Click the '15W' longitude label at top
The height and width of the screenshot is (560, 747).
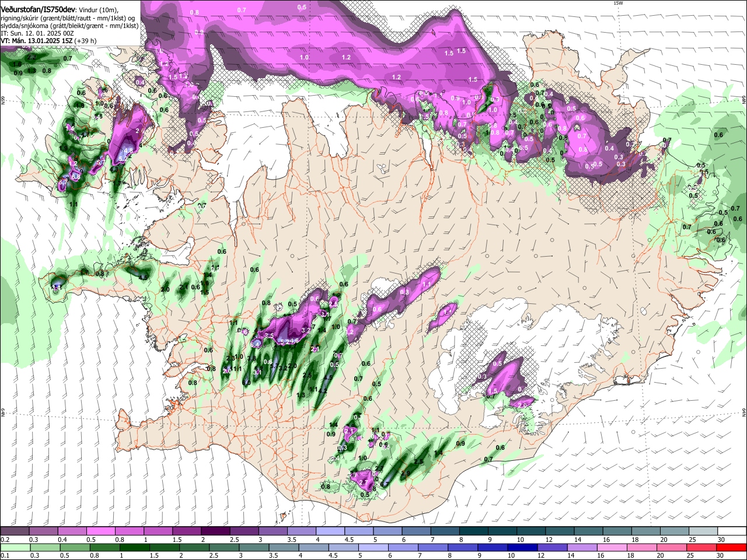click(618, 3)
